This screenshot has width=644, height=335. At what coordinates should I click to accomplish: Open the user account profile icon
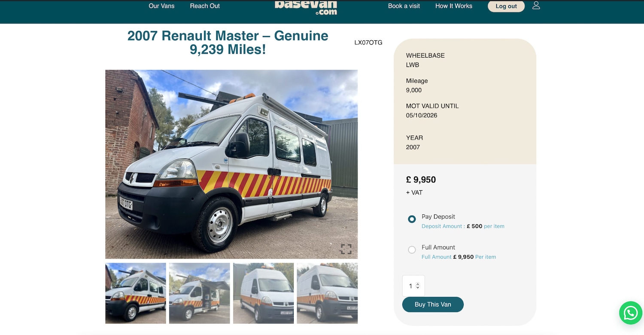536,6
